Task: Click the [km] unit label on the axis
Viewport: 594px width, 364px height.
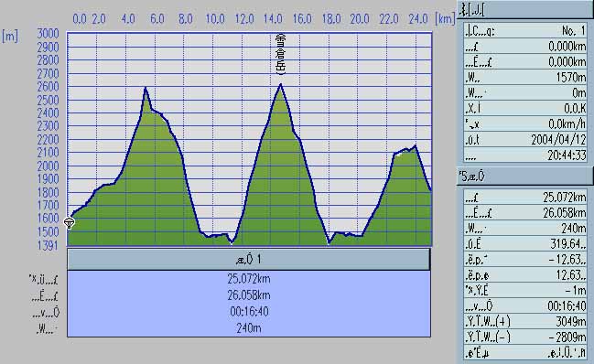Action: [x=445, y=18]
